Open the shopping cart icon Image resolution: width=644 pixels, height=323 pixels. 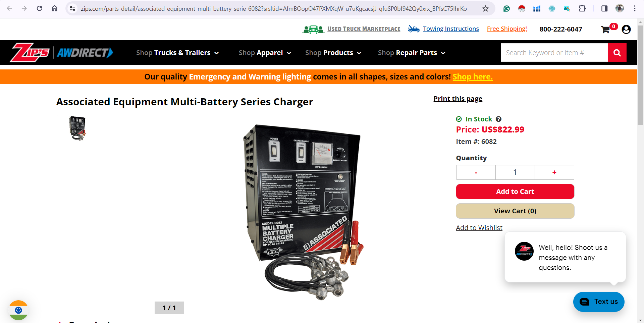pos(605,30)
